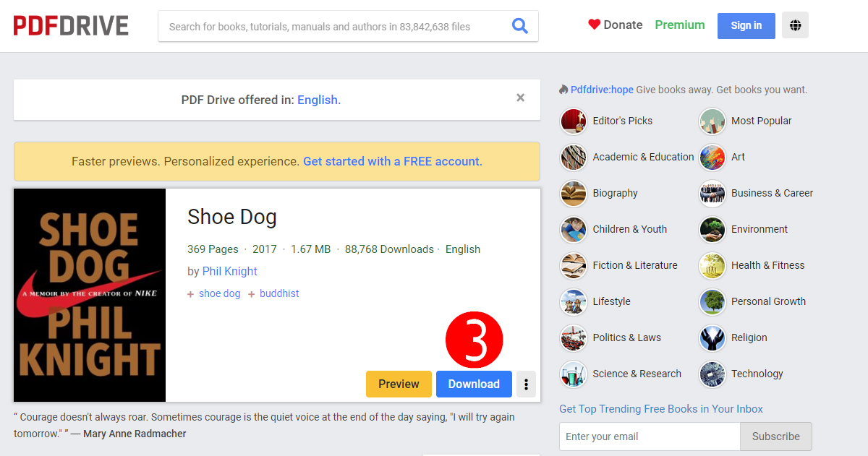Click the Environment category icon
The height and width of the screenshot is (456, 868).
(x=712, y=229)
